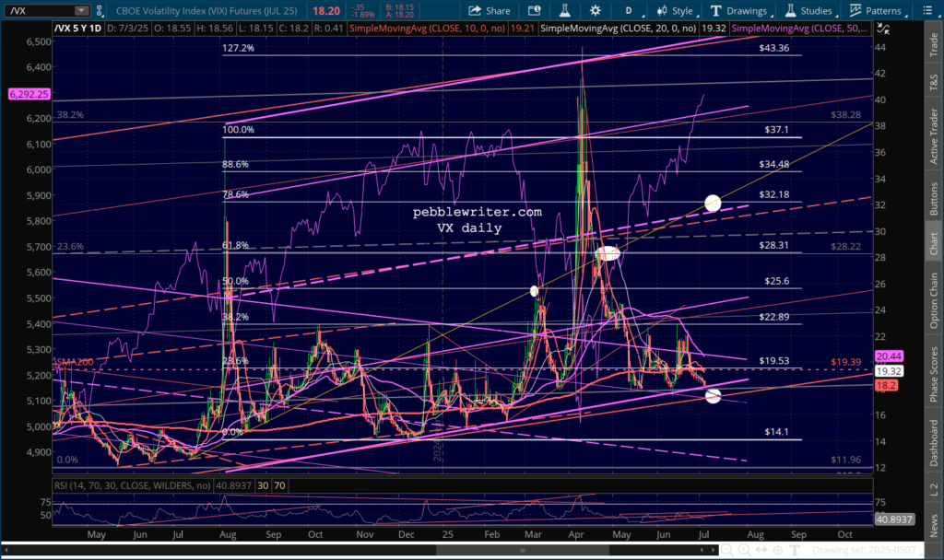Click the RSI 70 overbought level box

tap(279, 485)
